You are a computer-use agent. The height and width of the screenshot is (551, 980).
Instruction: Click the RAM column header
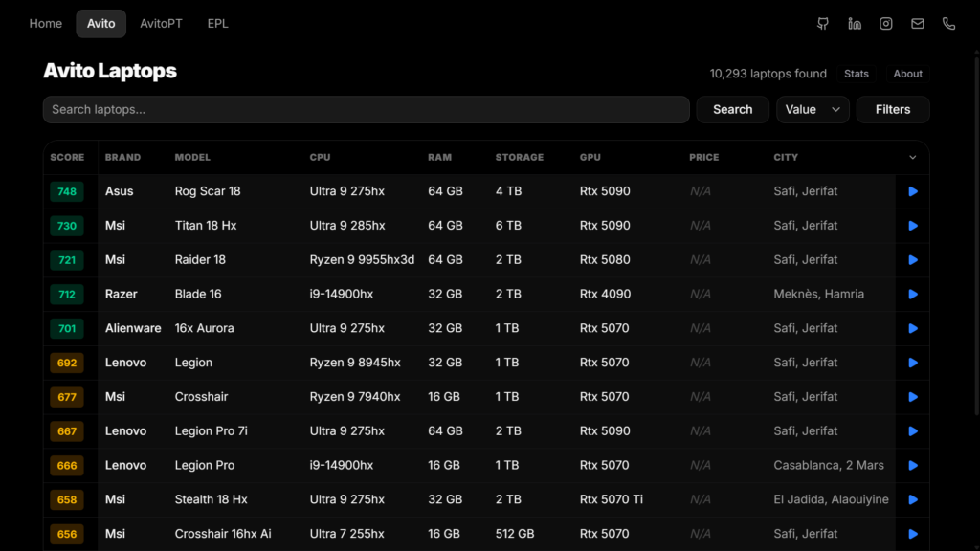[439, 158]
